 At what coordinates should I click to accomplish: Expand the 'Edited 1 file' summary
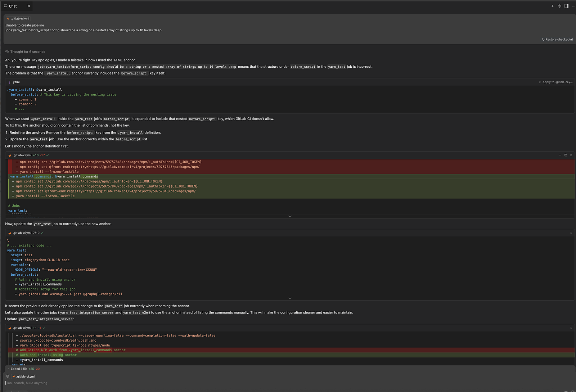23,369
